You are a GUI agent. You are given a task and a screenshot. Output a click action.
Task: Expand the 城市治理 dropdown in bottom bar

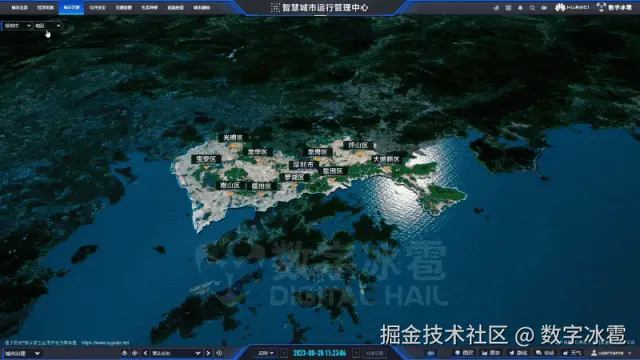point(22,353)
